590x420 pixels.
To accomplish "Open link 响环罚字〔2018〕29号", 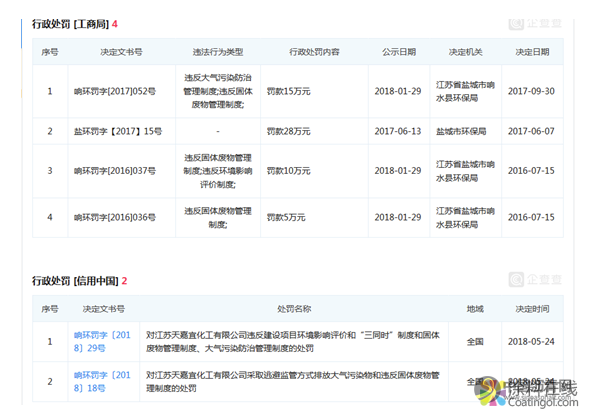I will point(102,341).
